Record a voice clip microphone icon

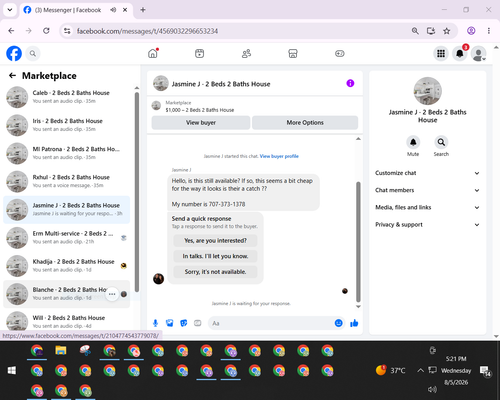click(x=155, y=323)
